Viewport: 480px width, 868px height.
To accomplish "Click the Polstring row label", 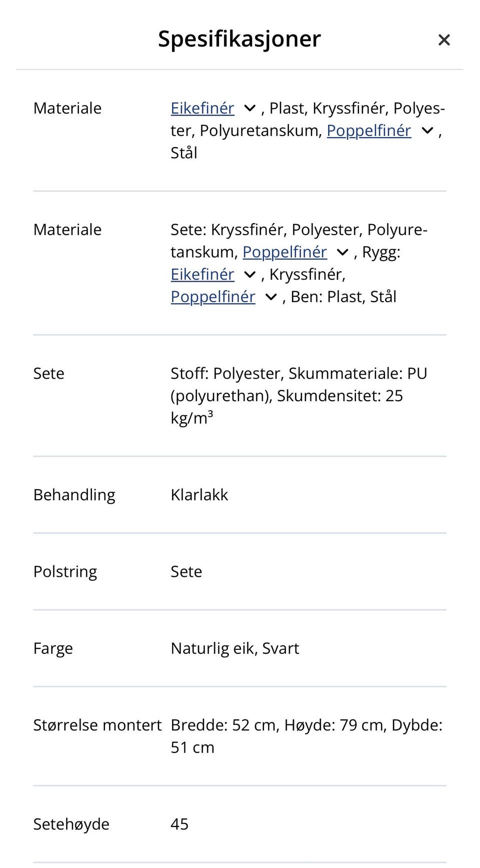I will tap(65, 572).
